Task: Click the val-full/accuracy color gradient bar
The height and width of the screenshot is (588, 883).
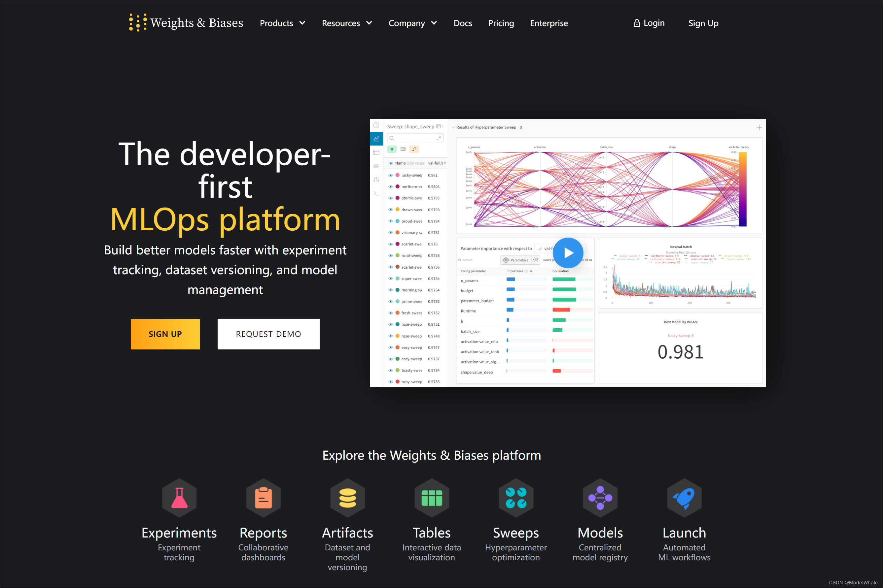Action: click(742, 189)
